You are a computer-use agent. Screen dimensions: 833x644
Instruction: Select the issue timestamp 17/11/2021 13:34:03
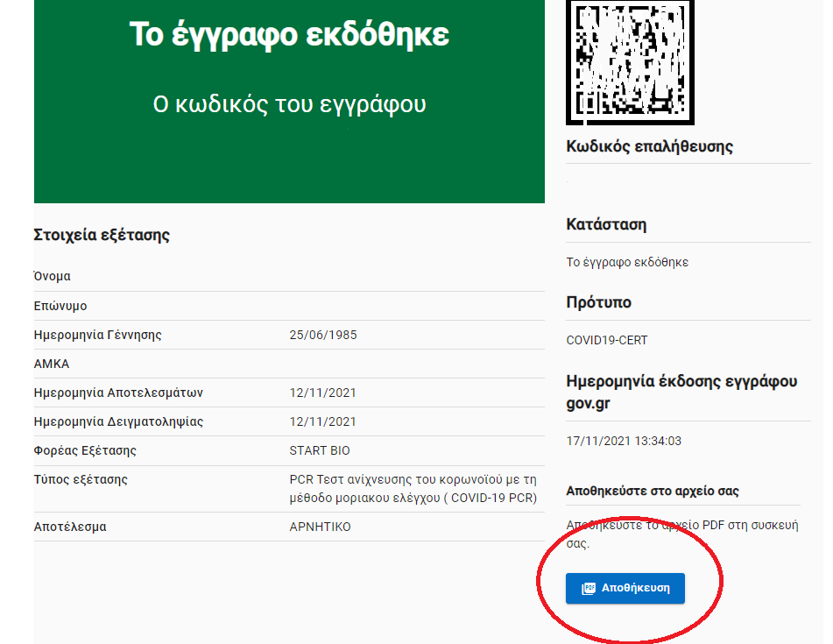[x=624, y=441]
